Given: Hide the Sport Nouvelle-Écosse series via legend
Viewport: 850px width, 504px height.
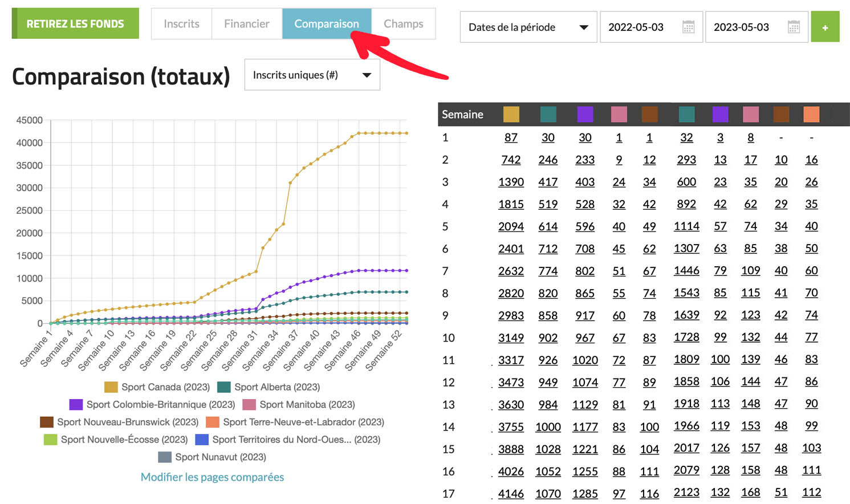Looking at the screenshot, I should (117, 440).
